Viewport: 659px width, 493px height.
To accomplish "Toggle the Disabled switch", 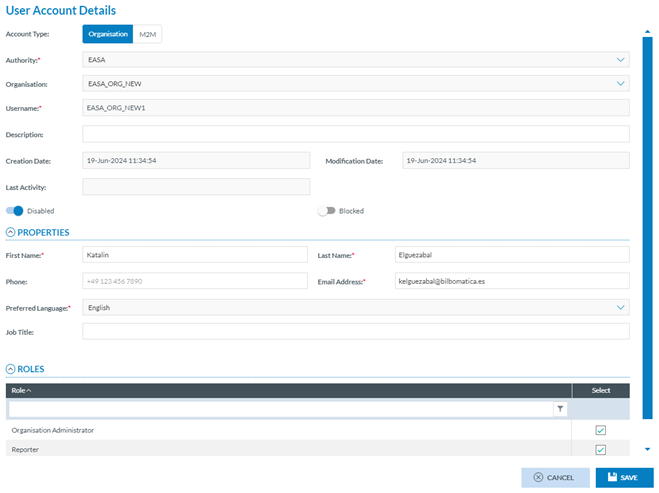I will [14, 211].
